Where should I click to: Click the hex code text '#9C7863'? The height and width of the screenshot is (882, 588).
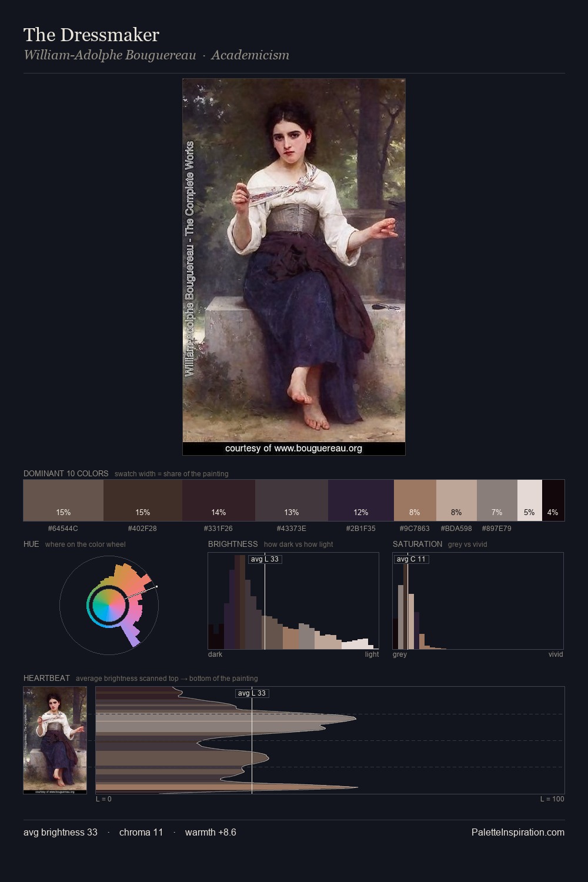(x=415, y=529)
